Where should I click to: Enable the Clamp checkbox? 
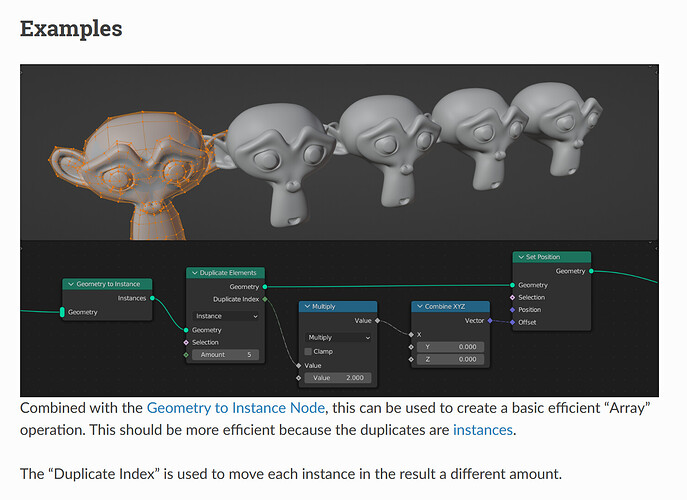308,351
